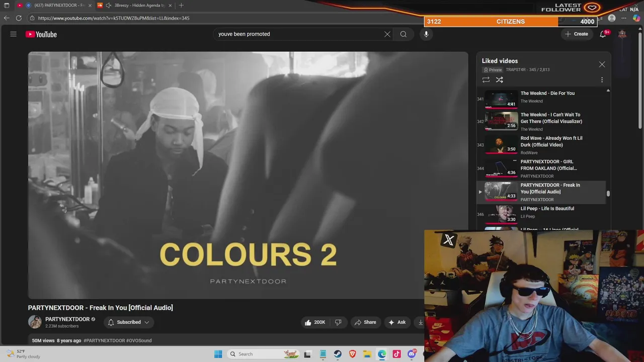Play Rod Wave - Already Won video

pos(542,145)
